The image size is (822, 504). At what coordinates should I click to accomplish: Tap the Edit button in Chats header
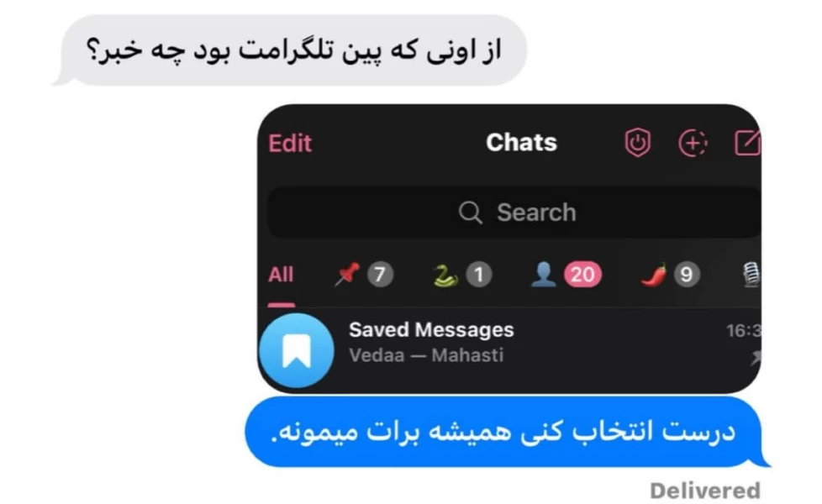[290, 143]
